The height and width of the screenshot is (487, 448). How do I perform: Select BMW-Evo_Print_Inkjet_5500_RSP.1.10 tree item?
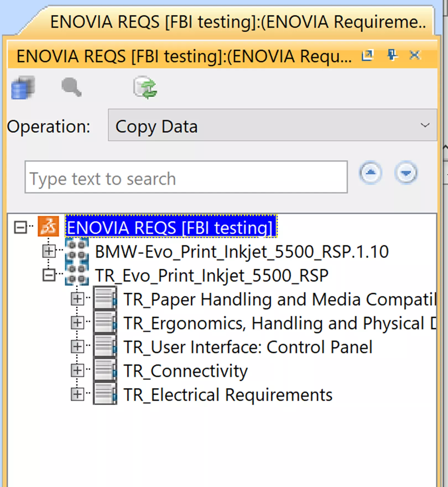point(242,252)
